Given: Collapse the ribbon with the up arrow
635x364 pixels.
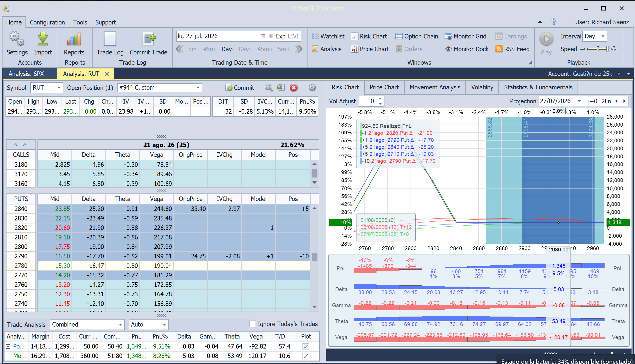Looking at the screenshot, I should 540,22.
